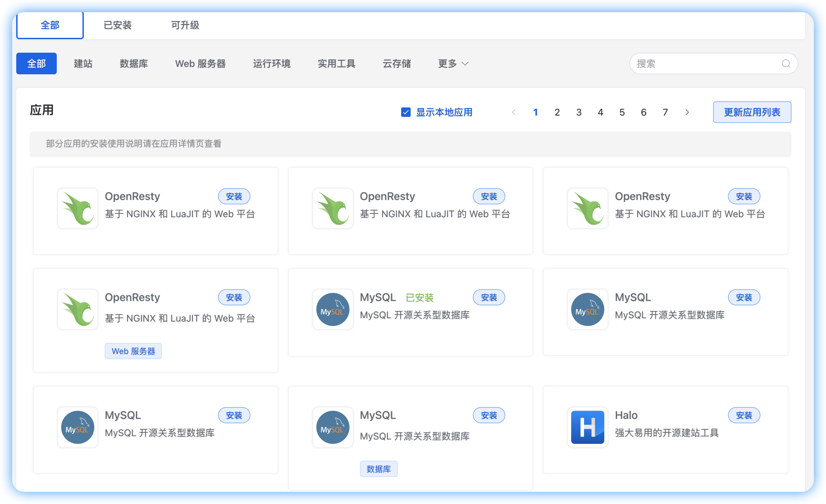The image size is (826, 504).
Task: Click the MySQL title next to 已安装
Action: 378,297
